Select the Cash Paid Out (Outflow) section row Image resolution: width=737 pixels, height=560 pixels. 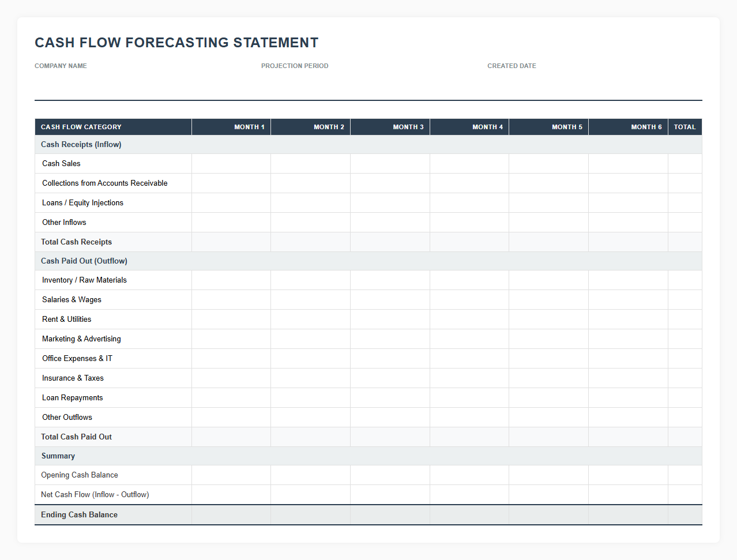[x=368, y=261]
